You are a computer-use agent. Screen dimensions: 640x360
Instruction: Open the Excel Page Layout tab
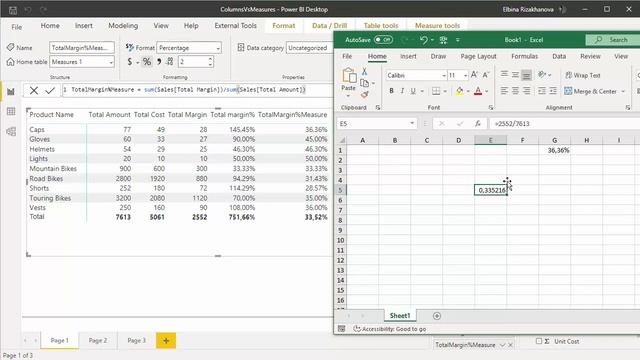478,56
